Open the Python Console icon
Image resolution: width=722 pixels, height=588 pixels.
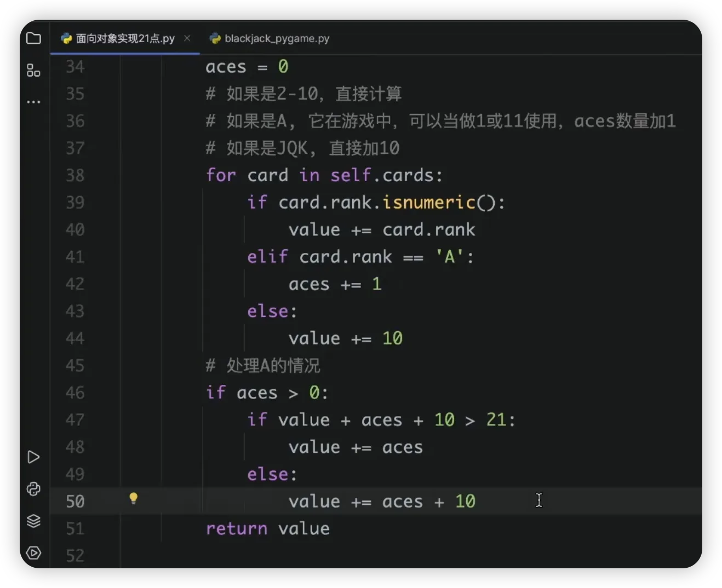coord(33,489)
